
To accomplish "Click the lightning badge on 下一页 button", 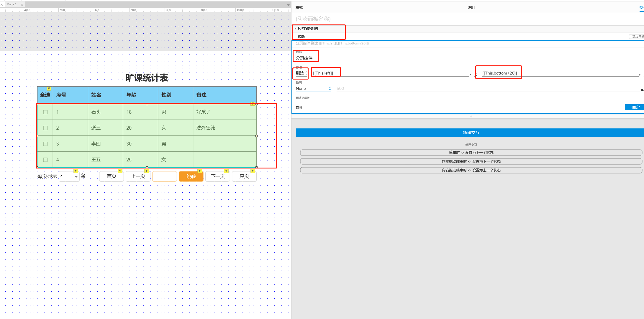I will click(x=226, y=171).
